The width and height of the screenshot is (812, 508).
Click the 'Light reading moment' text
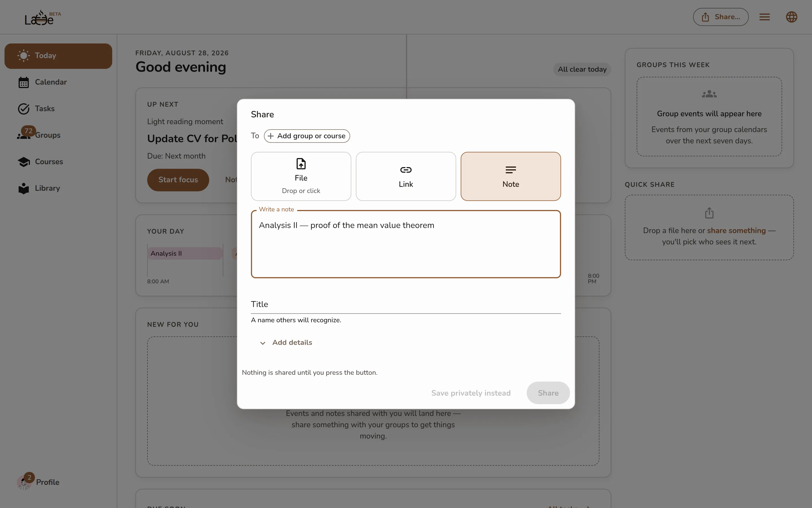(185, 122)
